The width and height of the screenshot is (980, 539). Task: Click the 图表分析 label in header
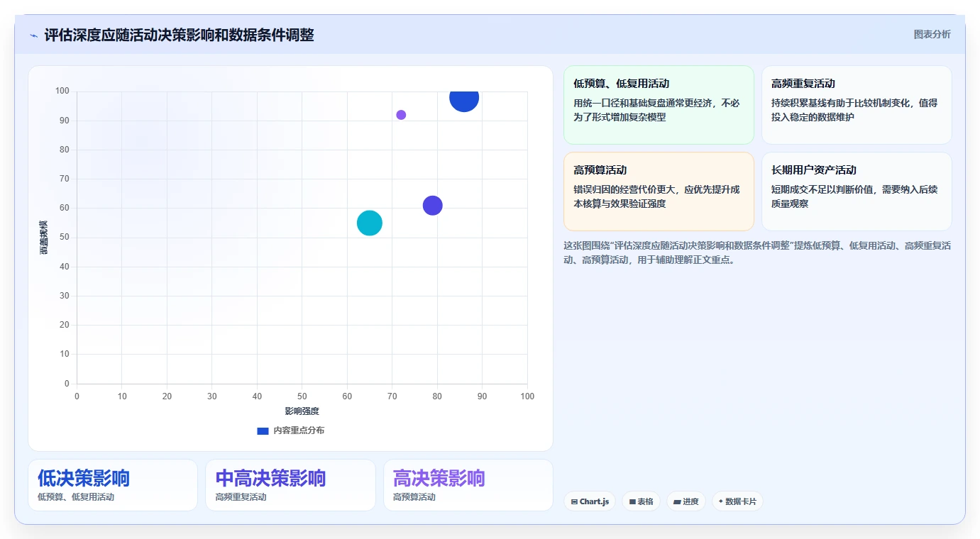tap(932, 34)
